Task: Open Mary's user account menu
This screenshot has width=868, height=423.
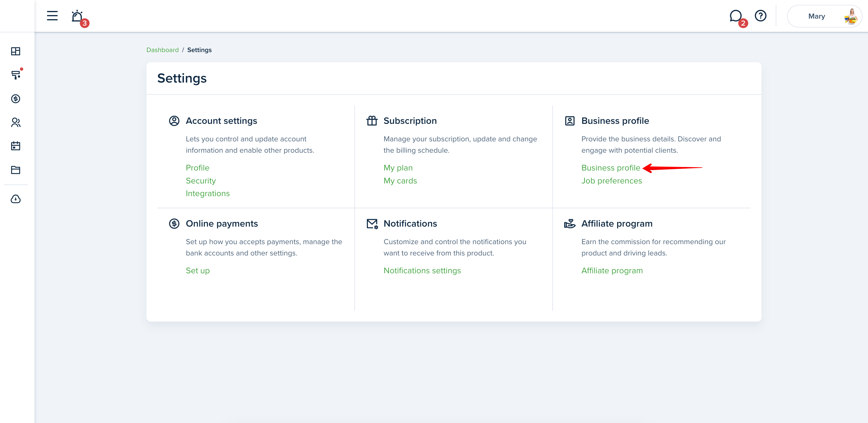Action: point(824,16)
